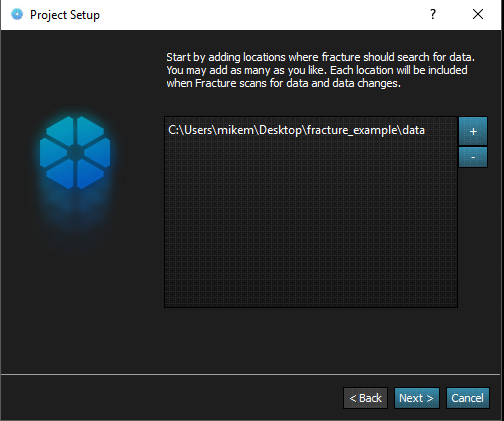Viewport: 504px width, 421px height.
Task: Click the 'when Fracture scans for data' text line
Action: (x=283, y=83)
